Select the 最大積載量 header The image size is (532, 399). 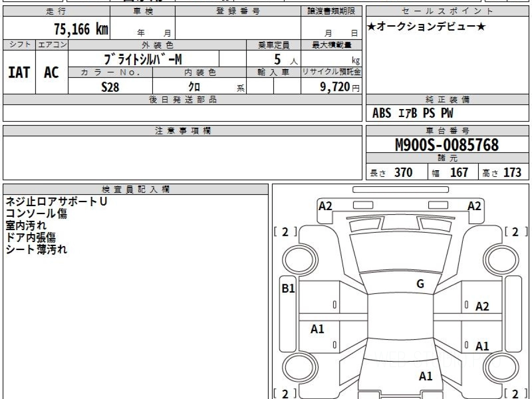pos(331,45)
